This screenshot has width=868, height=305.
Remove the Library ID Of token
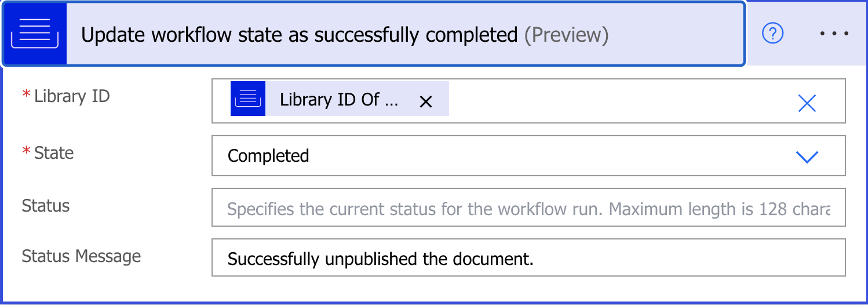pos(425,101)
